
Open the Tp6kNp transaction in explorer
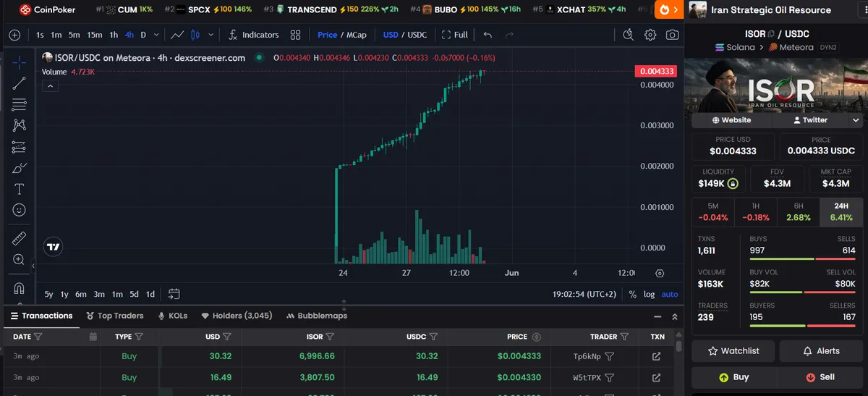pos(656,356)
